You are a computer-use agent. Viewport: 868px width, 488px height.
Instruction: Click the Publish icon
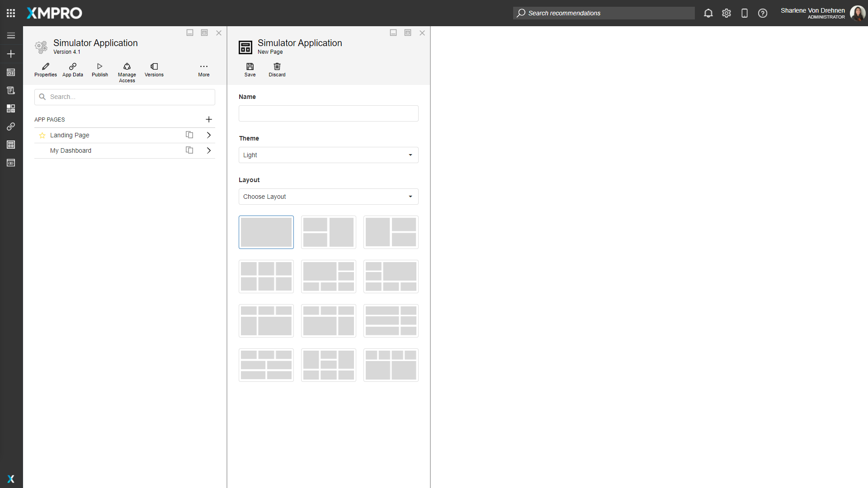click(x=99, y=70)
